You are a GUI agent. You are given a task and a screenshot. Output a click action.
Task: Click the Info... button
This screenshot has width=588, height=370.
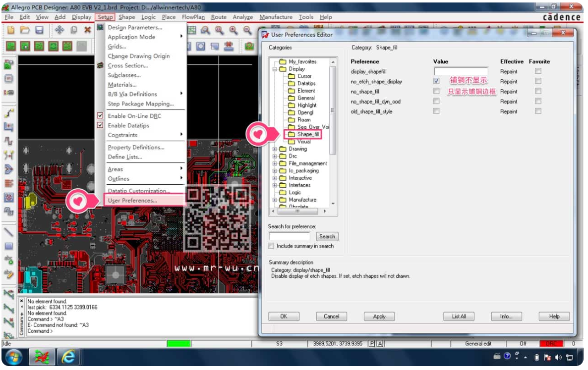pos(506,317)
